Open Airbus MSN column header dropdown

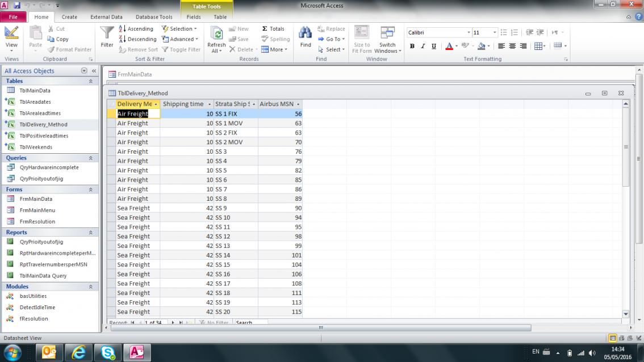coord(298,104)
